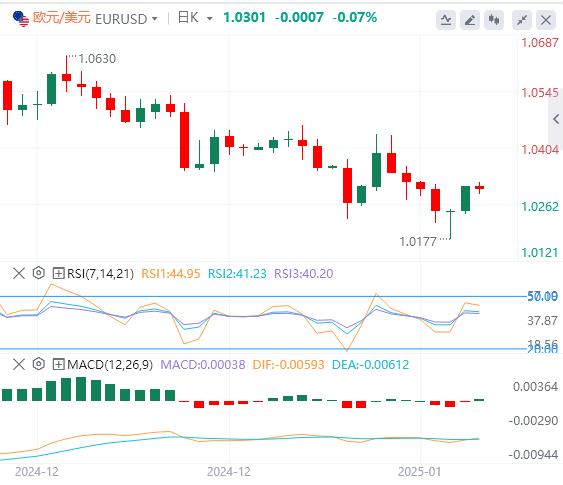563x485 pixels.
Task: Click the MACD(12,26,9) label
Action: click(110, 365)
